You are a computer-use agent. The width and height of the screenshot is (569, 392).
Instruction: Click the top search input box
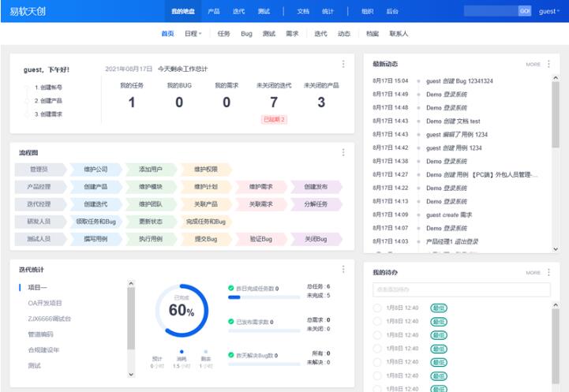tap(491, 11)
